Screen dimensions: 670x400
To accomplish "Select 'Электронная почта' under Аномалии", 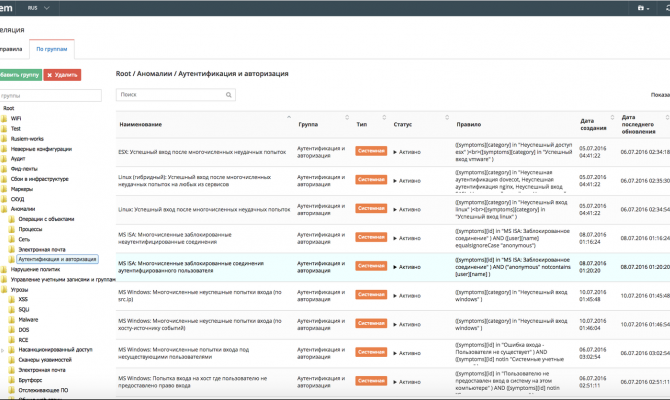I will tap(41, 250).
